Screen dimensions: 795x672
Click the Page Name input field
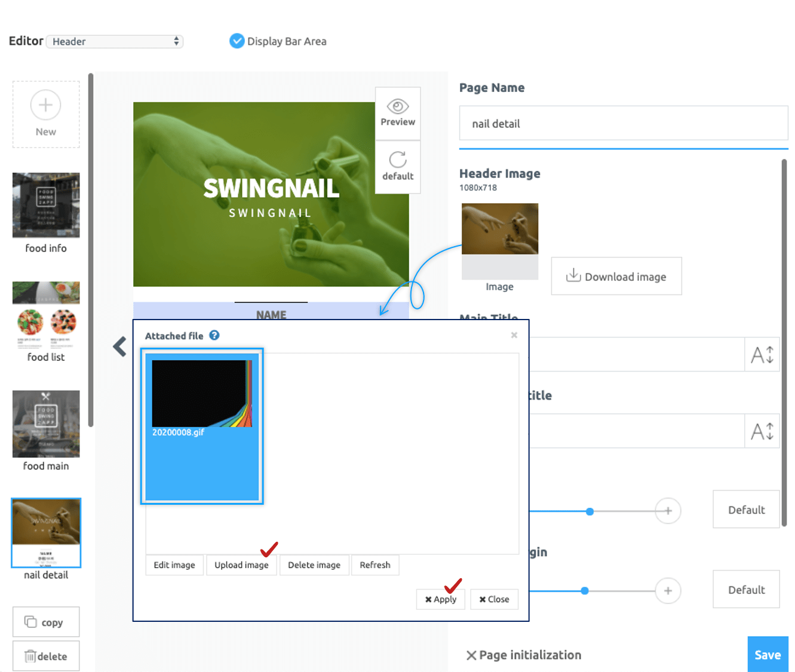coord(623,124)
